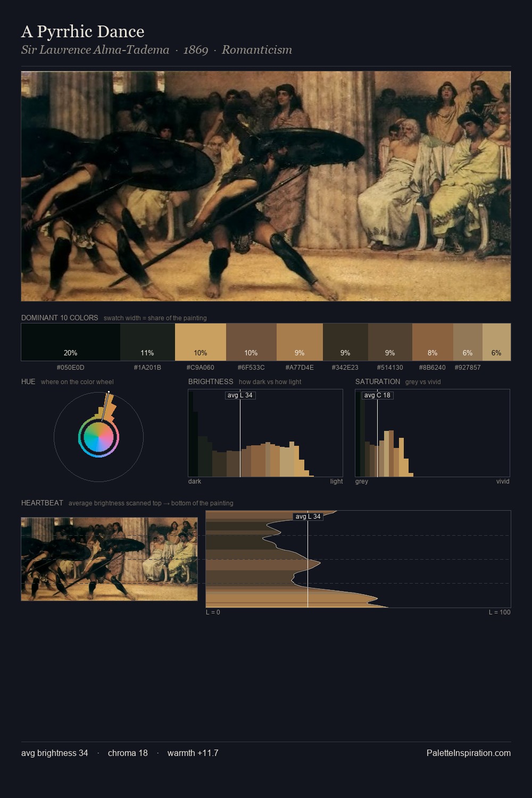532x798 pixels.
Task: Click the title A Pyrrhic Dance
Action: (x=83, y=31)
